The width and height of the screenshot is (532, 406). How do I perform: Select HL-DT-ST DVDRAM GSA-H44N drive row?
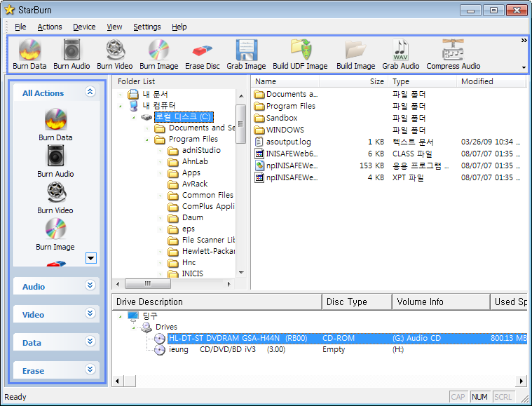pos(340,339)
